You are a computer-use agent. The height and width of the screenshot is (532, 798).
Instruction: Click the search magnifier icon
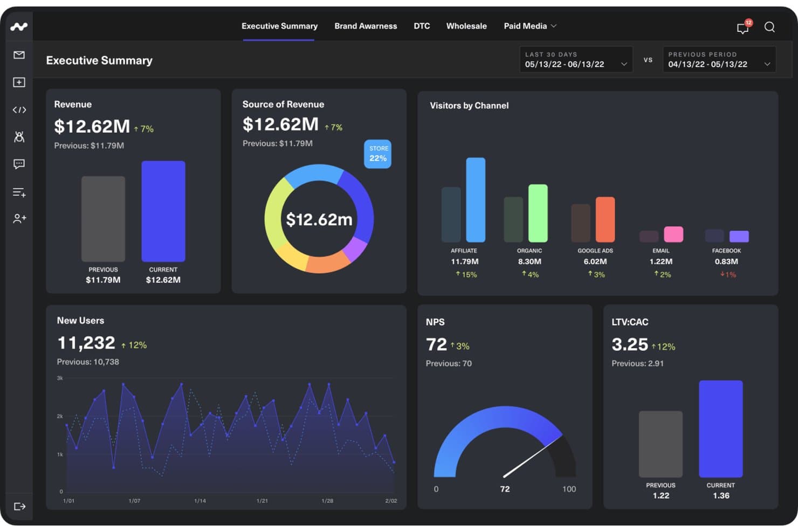click(x=769, y=27)
